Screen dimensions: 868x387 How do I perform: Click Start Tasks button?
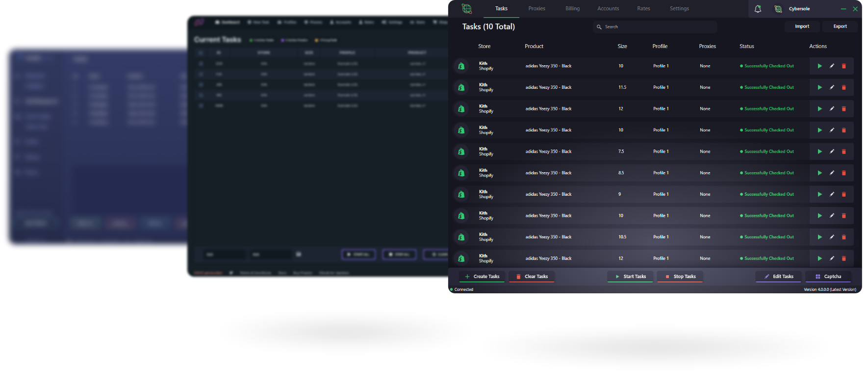click(630, 277)
